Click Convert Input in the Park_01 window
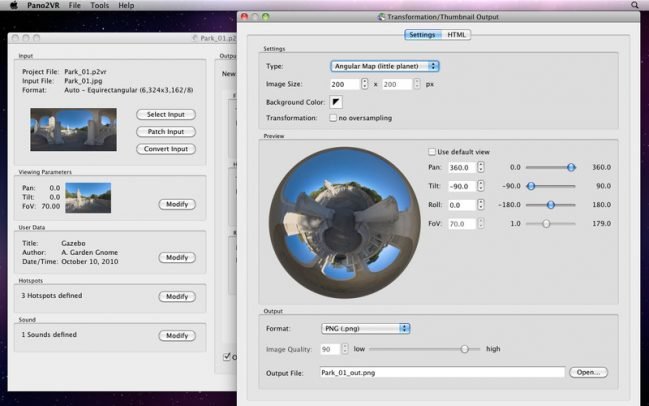The height and width of the screenshot is (406, 649). (x=166, y=149)
